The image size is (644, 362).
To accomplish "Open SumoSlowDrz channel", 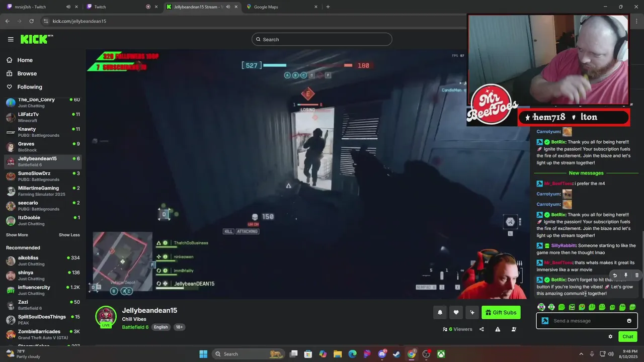I will (43, 176).
